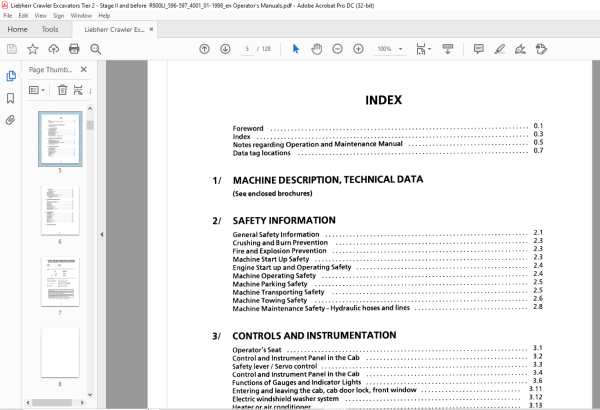Click thumbnail panel scroll down arrow
The image size is (600, 410).
pyautogui.click(x=90, y=395)
